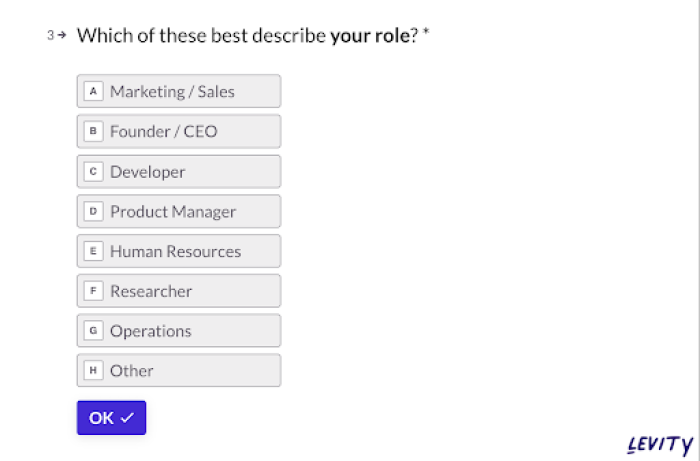Select the Researcher role
This screenshot has height=461, width=700.
click(179, 291)
